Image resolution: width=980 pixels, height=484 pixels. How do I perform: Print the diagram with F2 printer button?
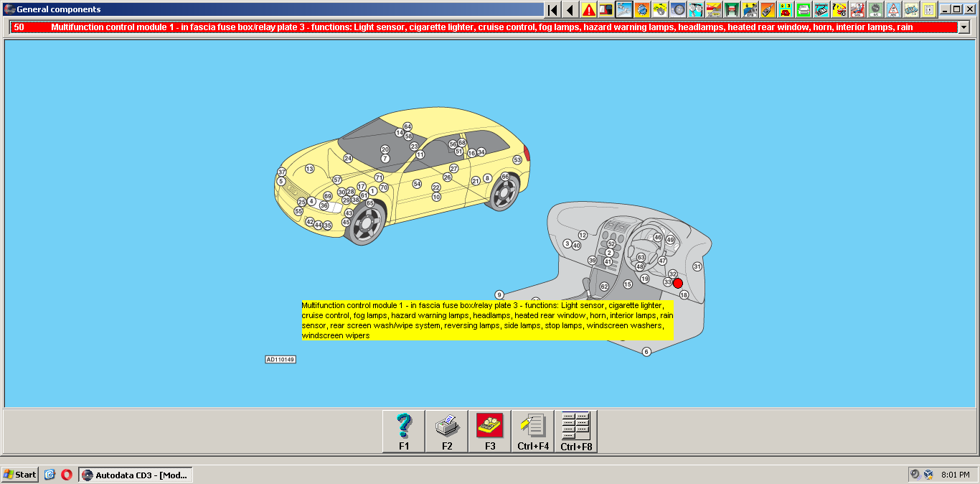[x=447, y=432]
